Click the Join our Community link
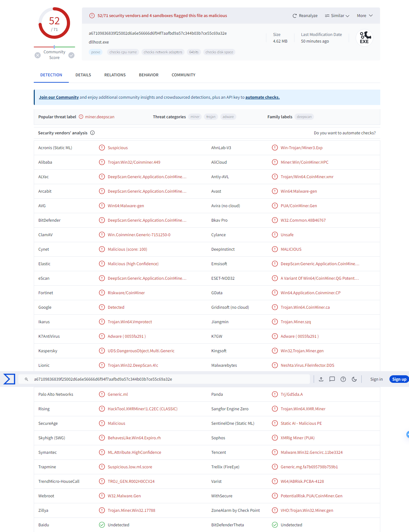Image resolution: width=409 pixels, height=532 pixels. pos(59,97)
